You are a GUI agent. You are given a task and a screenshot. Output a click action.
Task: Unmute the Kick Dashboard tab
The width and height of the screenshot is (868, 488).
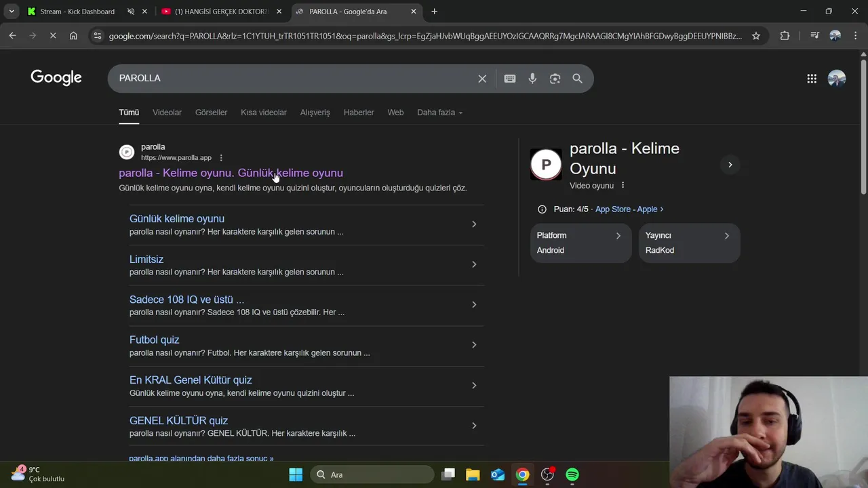click(131, 12)
